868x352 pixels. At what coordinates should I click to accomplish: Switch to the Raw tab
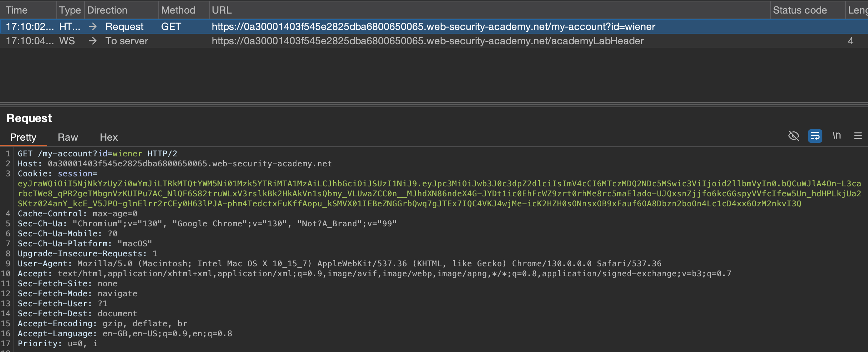pyautogui.click(x=68, y=137)
